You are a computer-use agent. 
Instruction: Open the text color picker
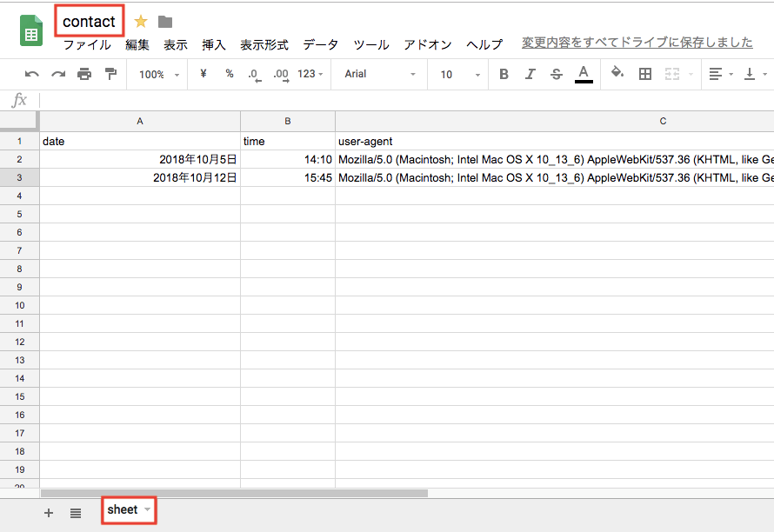click(584, 74)
